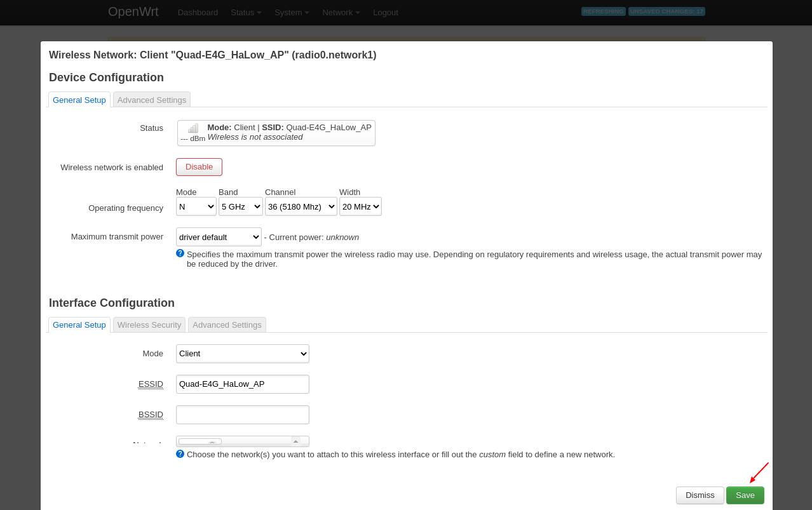Viewport: 812px width, 510px height.
Task: Open Interface Configuration Advanced Settings tab
Action: pos(227,325)
